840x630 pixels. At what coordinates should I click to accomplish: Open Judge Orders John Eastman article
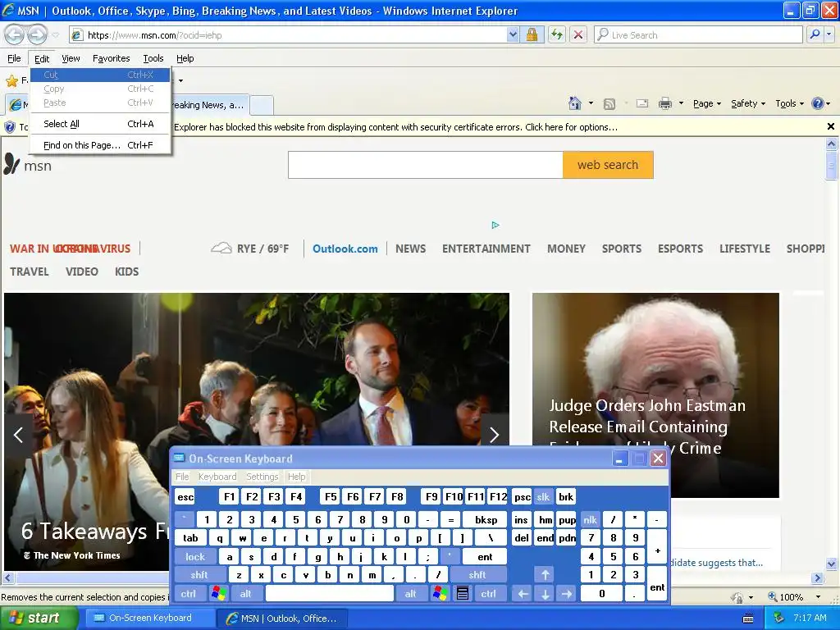click(x=646, y=427)
